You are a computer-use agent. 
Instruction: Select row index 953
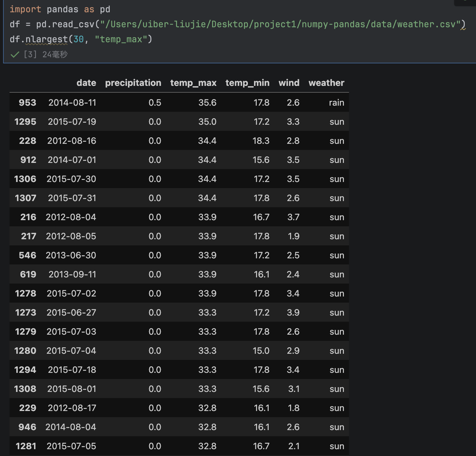[x=28, y=103]
